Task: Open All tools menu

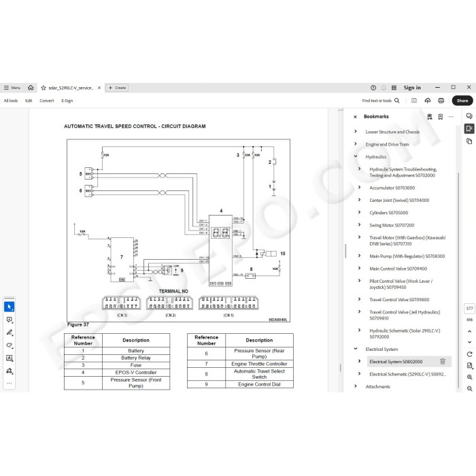Action: (11, 101)
